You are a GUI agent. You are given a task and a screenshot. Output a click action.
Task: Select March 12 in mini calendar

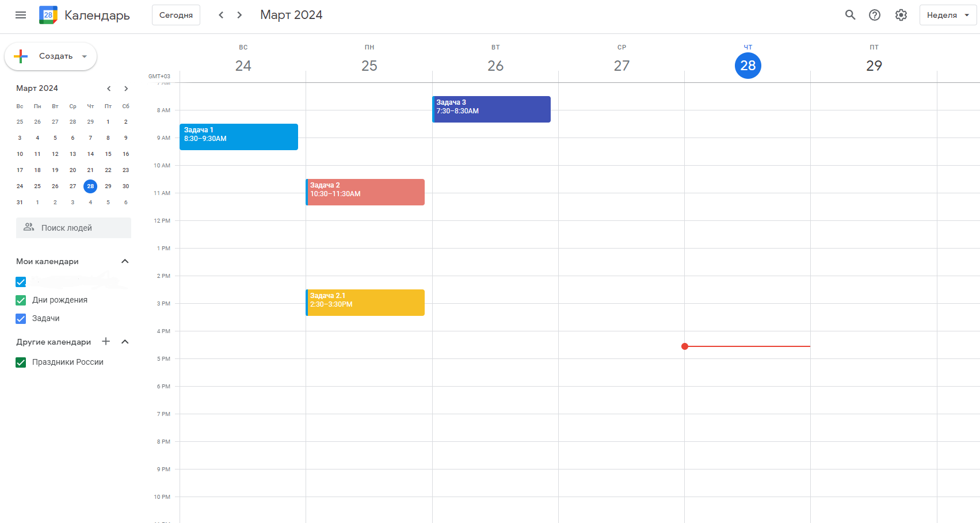point(55,154)
